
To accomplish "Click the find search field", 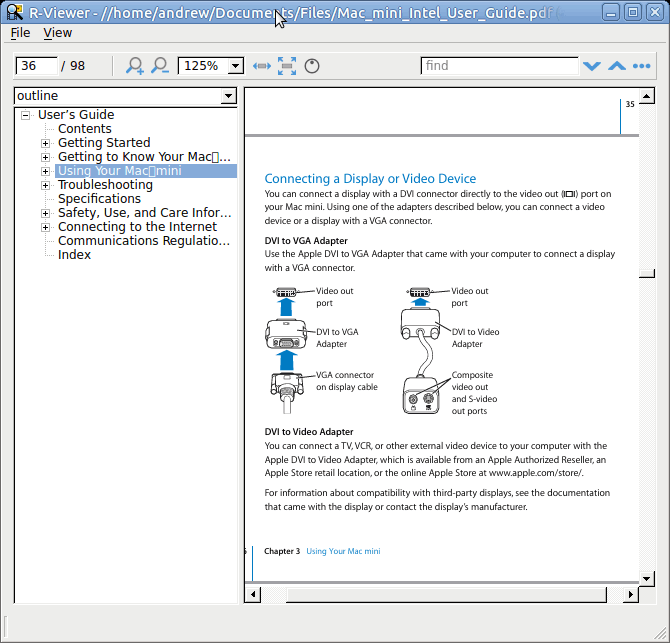I will [x=499, y=66].
